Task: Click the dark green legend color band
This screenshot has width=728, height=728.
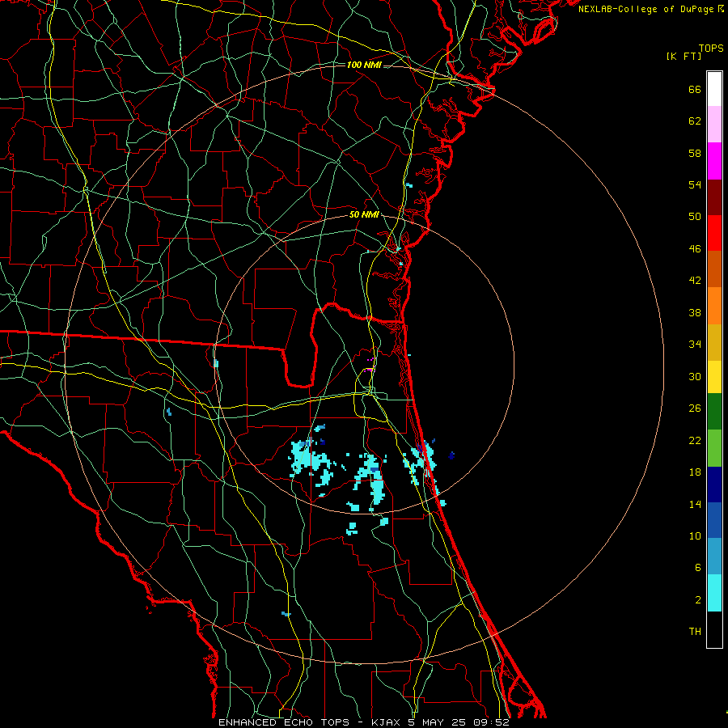Action: 714,412
